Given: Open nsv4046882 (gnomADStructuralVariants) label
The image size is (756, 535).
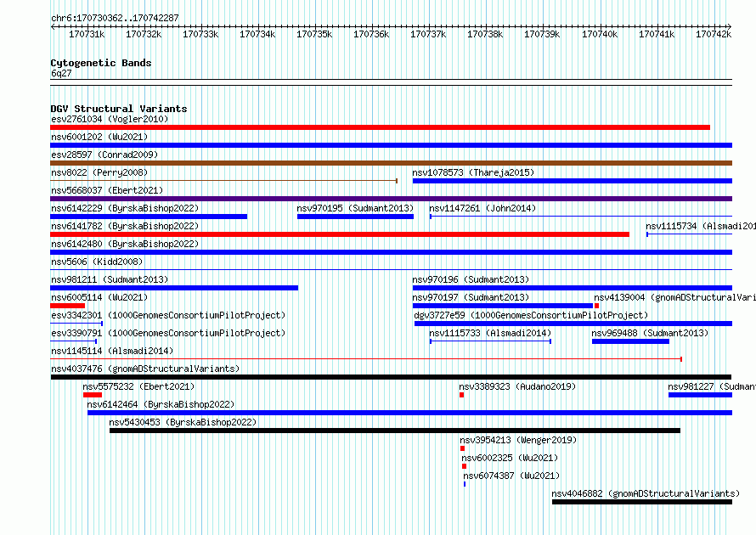Looking at the screenshot, I should click(x=646, y=493).
